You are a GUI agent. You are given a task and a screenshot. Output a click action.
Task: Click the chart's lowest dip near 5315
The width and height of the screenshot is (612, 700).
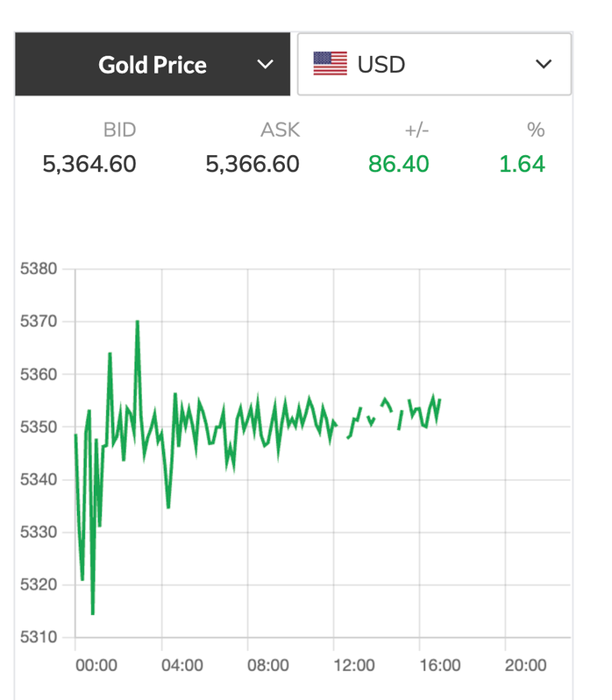coord(92,613)
